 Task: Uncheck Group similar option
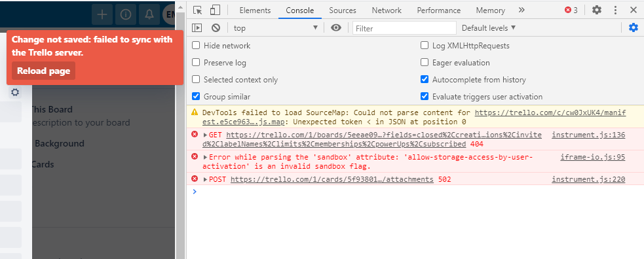pyautogui.click(x=196, y=97)
